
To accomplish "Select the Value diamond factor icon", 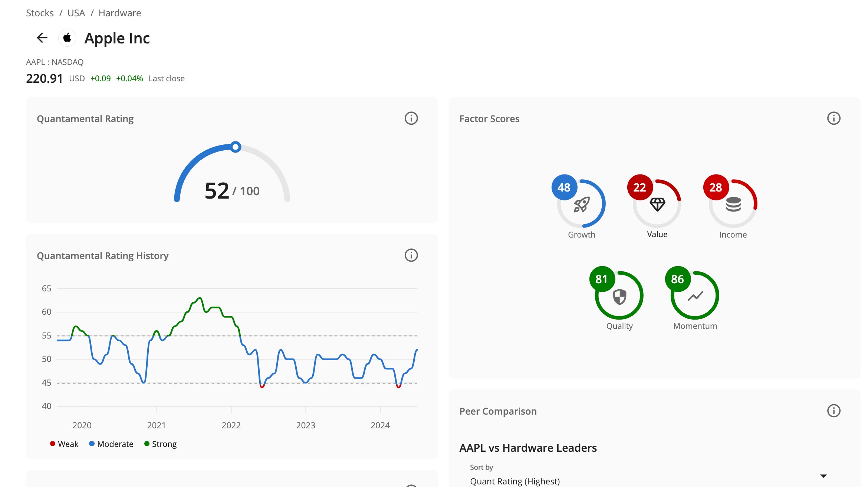I will tap(657, 205).
